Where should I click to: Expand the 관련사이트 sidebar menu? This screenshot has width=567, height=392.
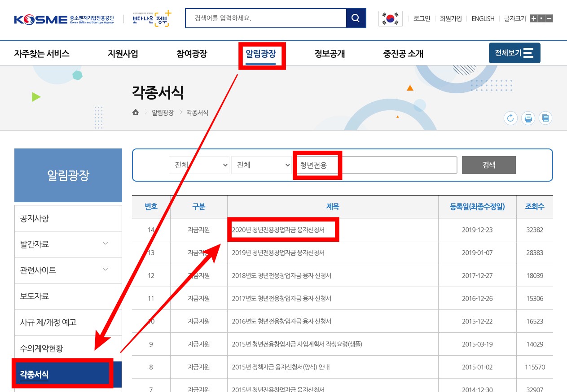pos(105,270)
